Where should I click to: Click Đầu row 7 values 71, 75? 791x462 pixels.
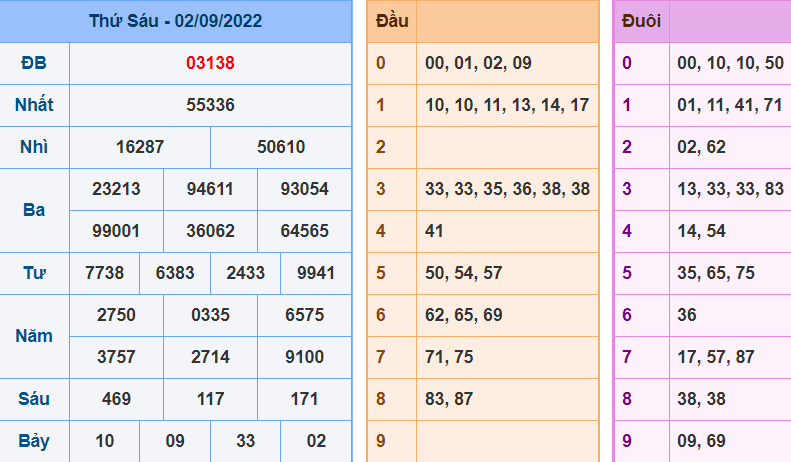coord(449,357)
